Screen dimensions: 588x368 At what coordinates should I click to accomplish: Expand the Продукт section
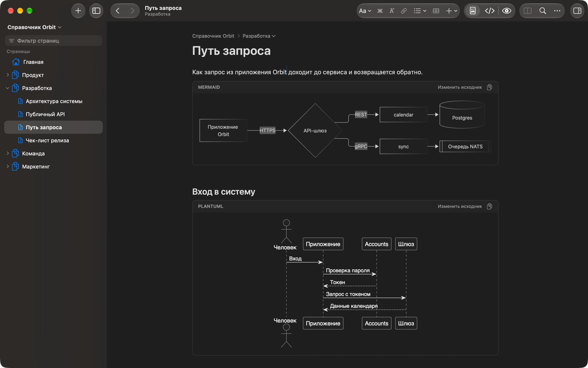(7, 75)
